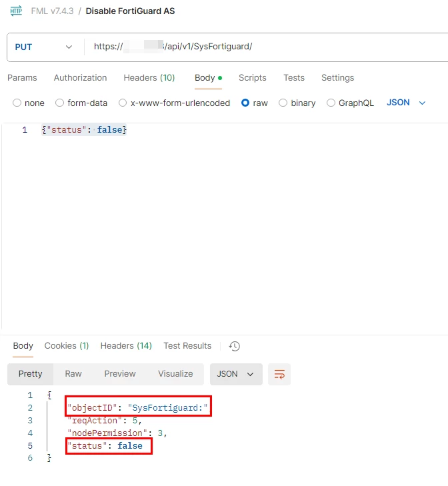Click the response "status": false line

click(105, 446)
